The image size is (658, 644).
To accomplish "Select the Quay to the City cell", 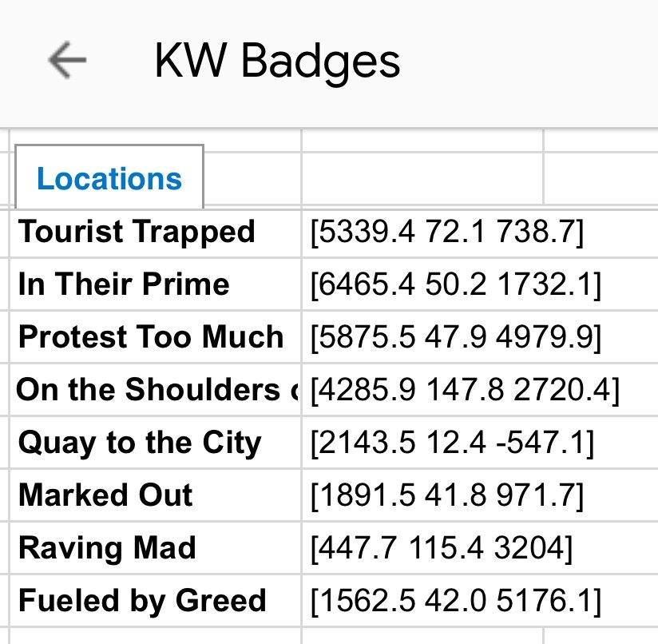I will pyautogui.click(x=155, y=443).
